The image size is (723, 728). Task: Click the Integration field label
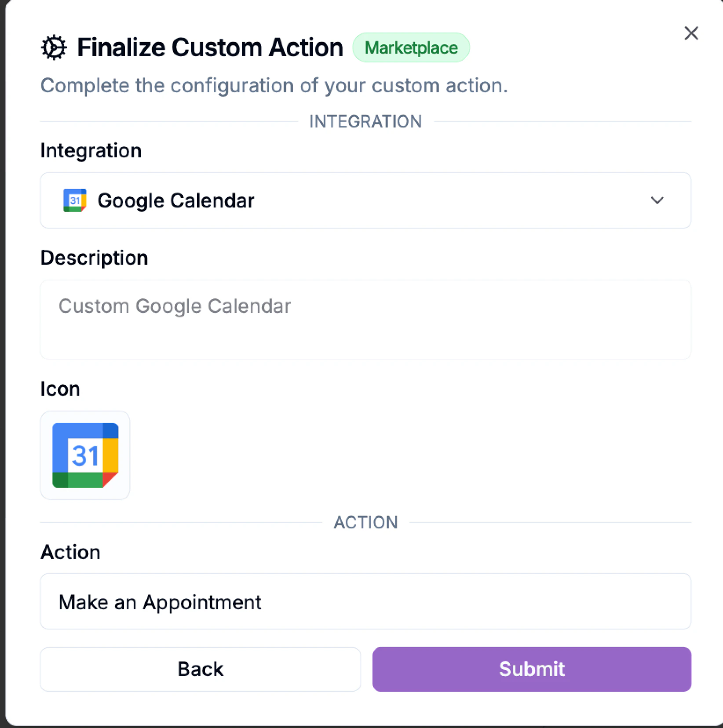tap(91, 150)
